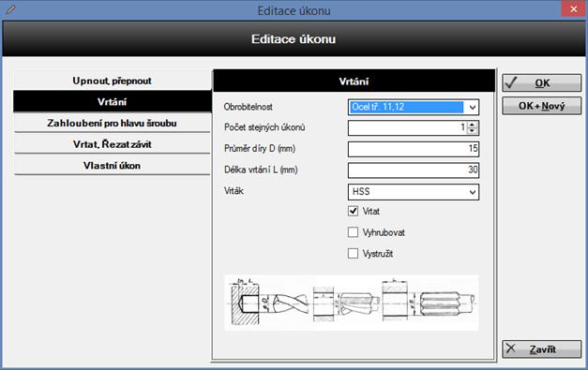Select Vlastní úkon entry
This screenshot has width=588, height=370.
[x=112, y=166]
